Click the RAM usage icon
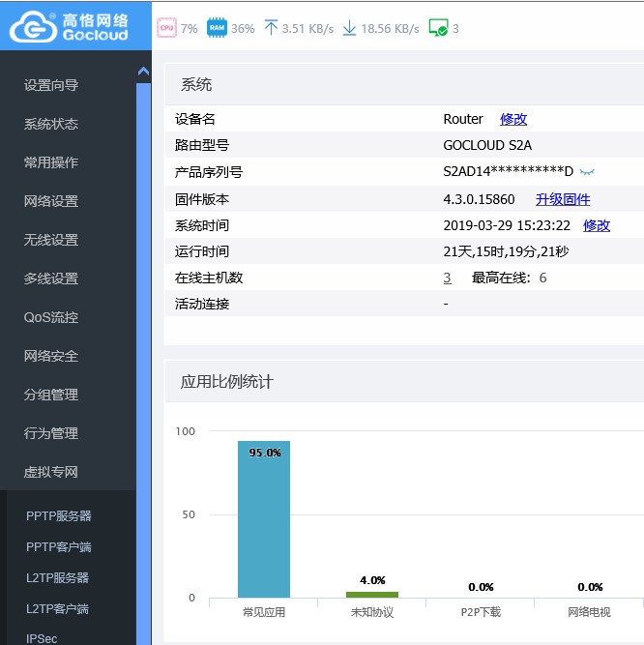Screen dimensions: 644x645 tap(217, 28)
